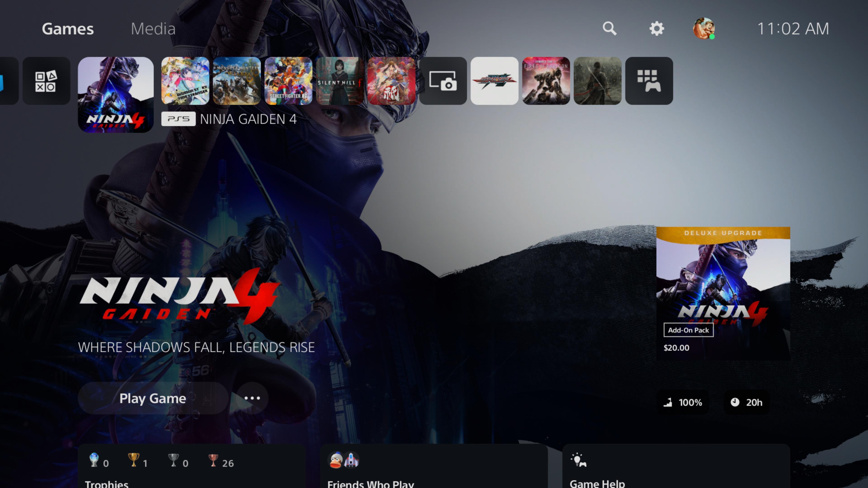This screenshot has width=868, height=488.
Task: Open the Media Gallery capture icon
Action: (x=443, y=81)
